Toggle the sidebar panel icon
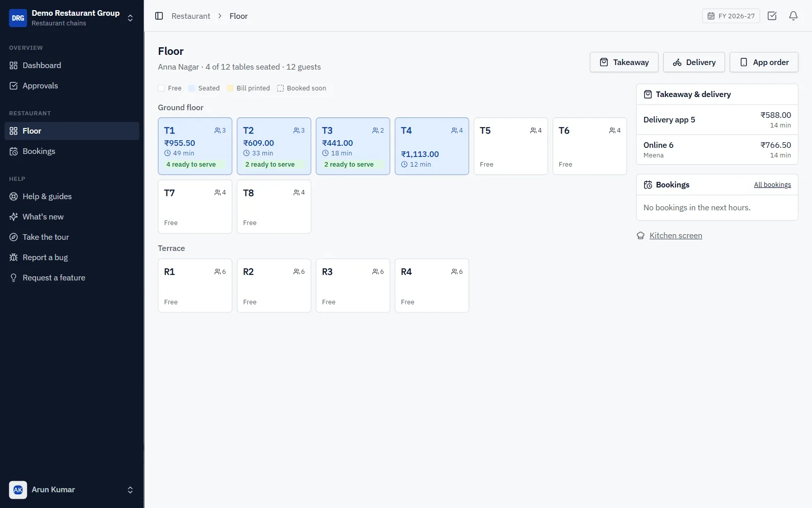Screen dimensions: 812x508 (159, 16)
